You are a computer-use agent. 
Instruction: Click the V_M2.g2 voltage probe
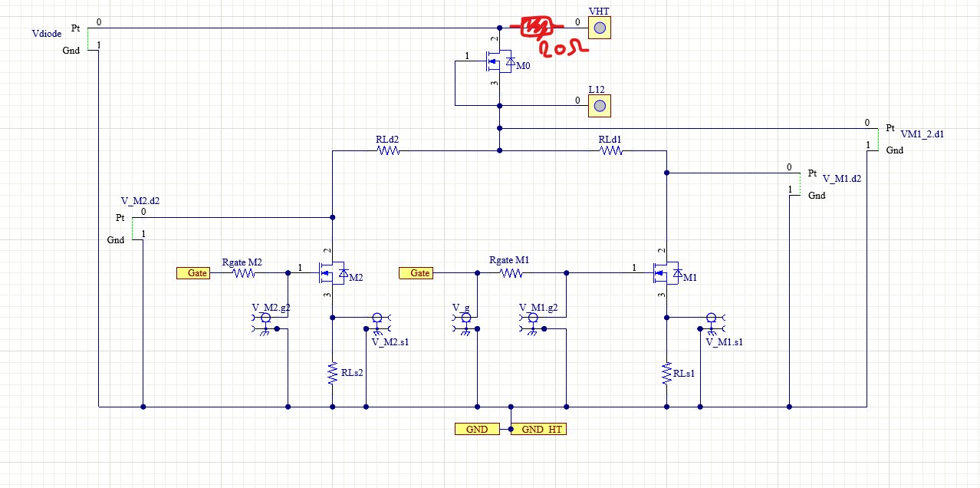point(265,322)
